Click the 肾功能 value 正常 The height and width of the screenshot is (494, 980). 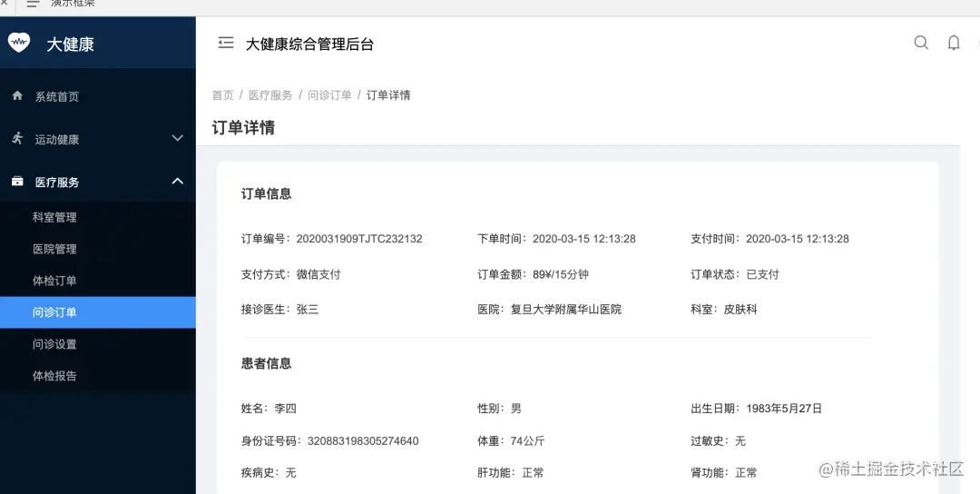click(x=746, y=473)
